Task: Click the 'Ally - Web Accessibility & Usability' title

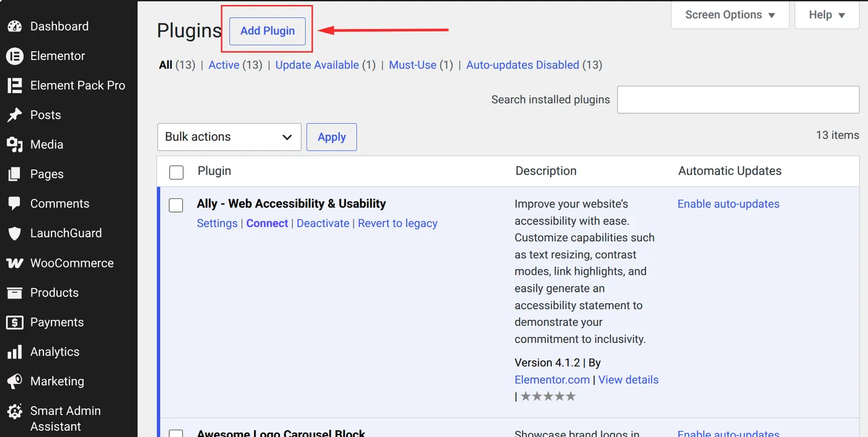Action: point(291,204)
